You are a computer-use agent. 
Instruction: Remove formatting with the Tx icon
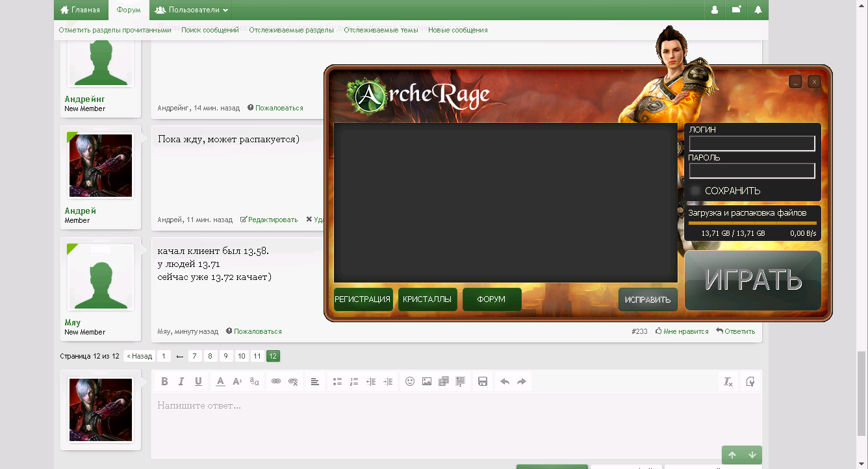coord(728,381)
